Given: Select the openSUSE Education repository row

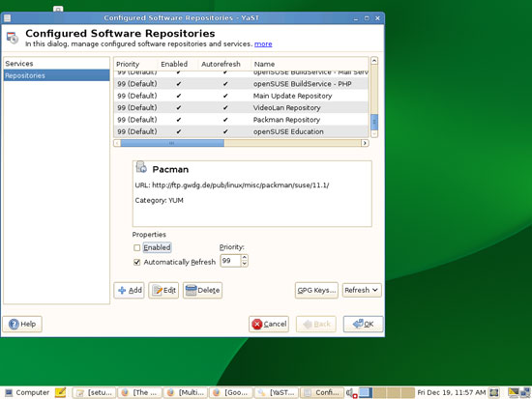Looking at the screenshot, I should [241, 131].
